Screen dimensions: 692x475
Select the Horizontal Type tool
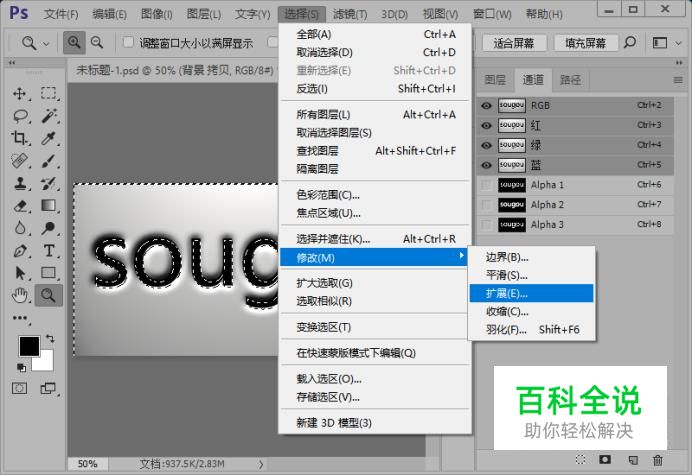(49, 251)
